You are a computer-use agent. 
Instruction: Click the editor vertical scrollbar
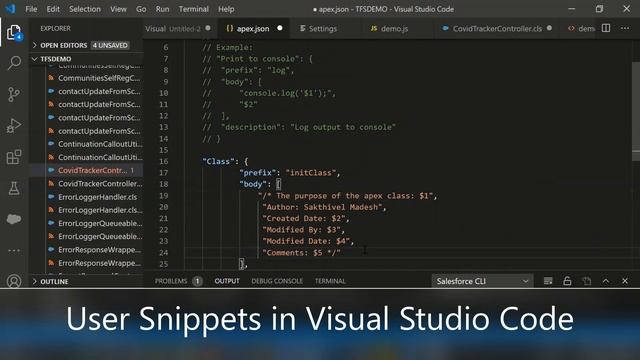click(x=636, y=110)
